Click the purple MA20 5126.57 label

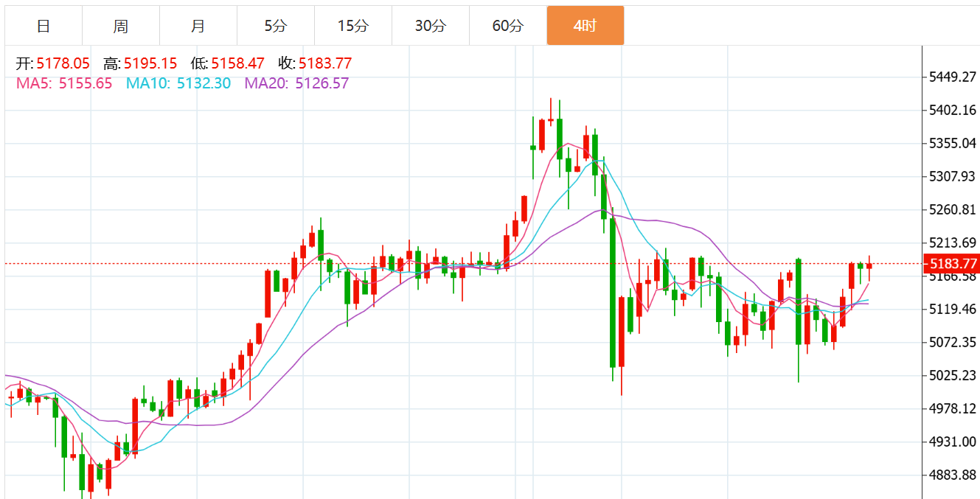pyautogui.click(x=296, y=83)
